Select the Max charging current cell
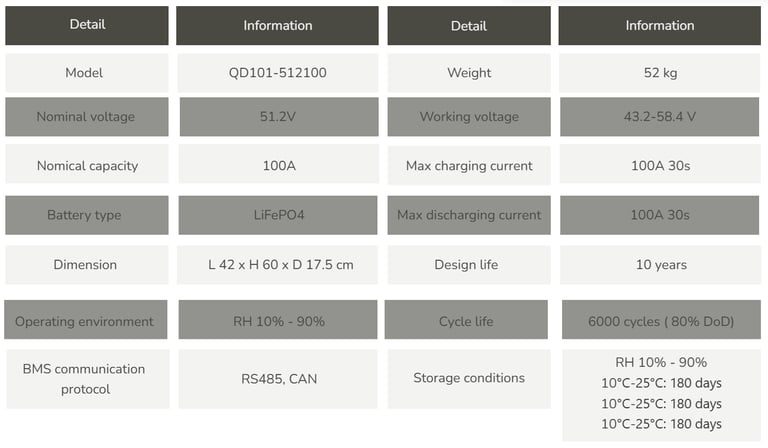768x448 pixels. [469, 165]
